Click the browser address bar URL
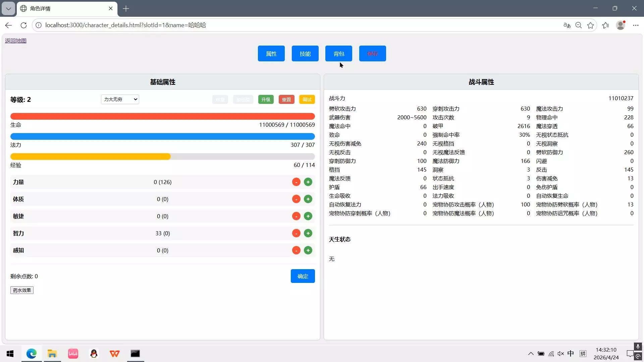This screenshot has height=362, width=644. click(125, 25)
